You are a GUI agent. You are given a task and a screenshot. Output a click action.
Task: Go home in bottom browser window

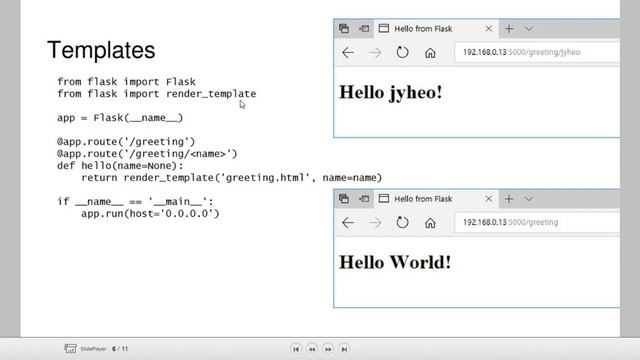[430, 223]
